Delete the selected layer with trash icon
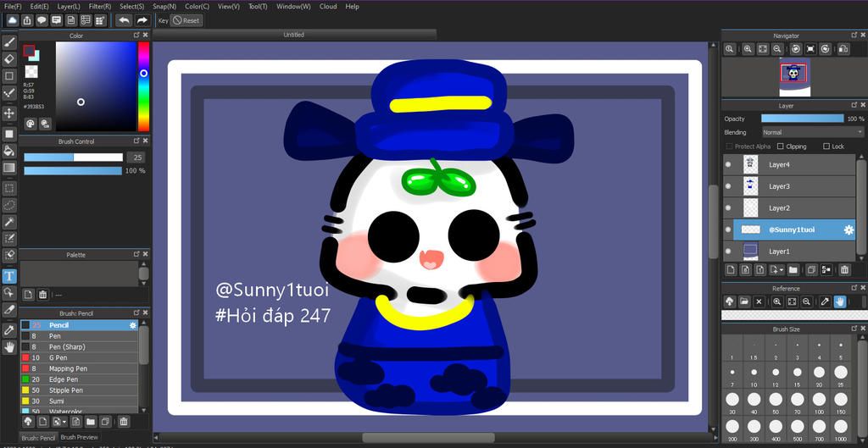The image size is (868, 448). pos(844,270)
